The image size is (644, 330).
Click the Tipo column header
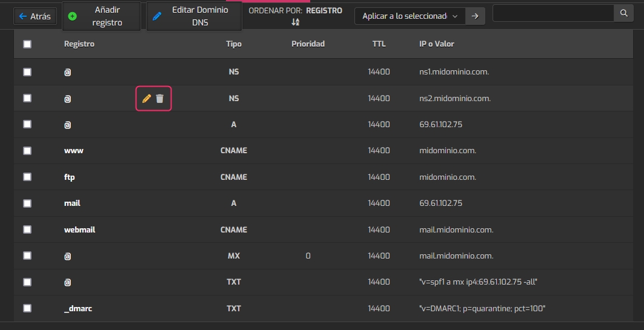coord(233,44)
